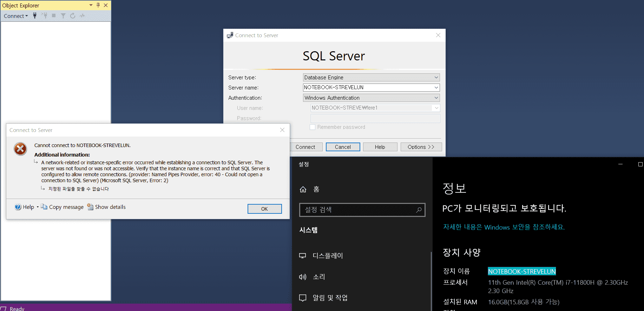Click OK in the error dialog
This screenshot has height=311, width=644.
click(x=264, y=209)
